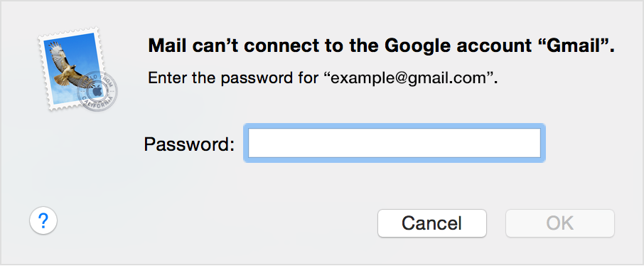The image size is (644, 266).
Task: Click the Apple postmark on the stamp
Action: click(x=97, y=91)
